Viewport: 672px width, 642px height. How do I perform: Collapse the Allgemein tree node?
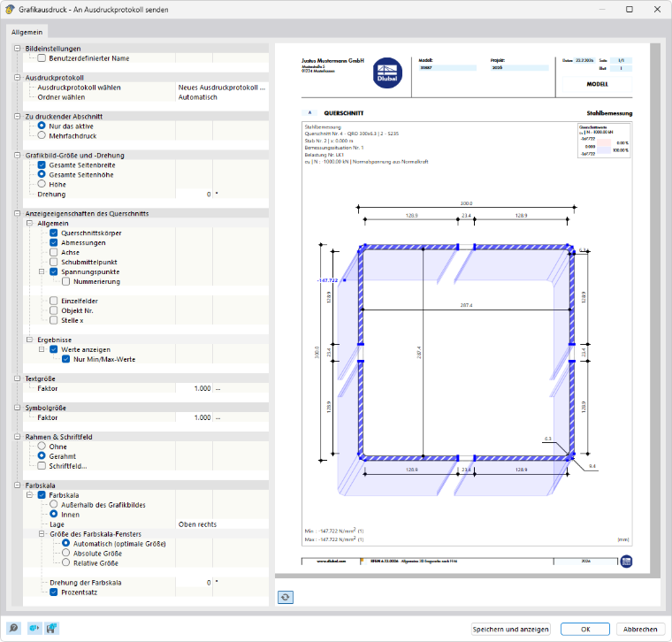29,224
